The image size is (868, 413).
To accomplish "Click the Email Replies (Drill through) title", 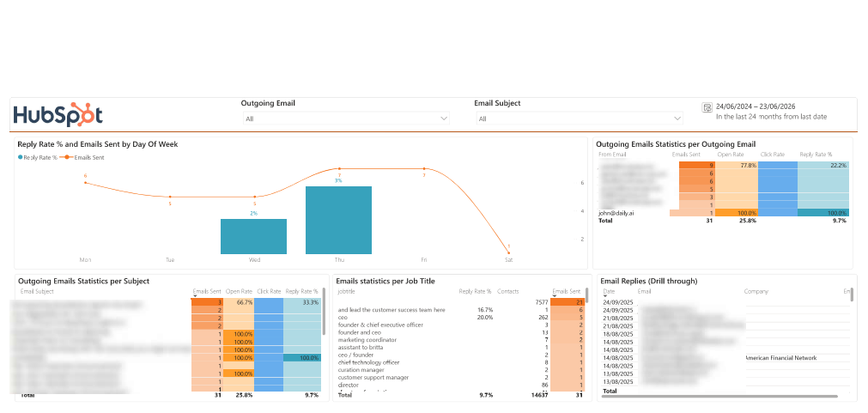I will (649, 281).
